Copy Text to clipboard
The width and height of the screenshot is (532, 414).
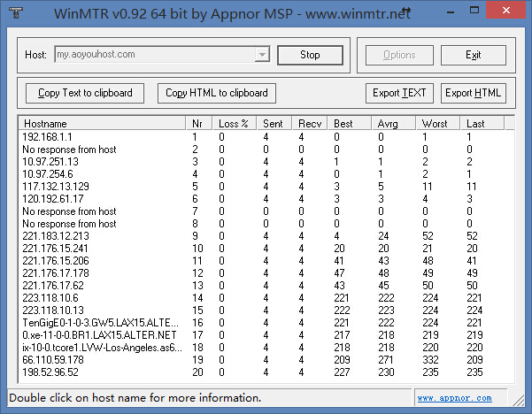coord(85,93)
